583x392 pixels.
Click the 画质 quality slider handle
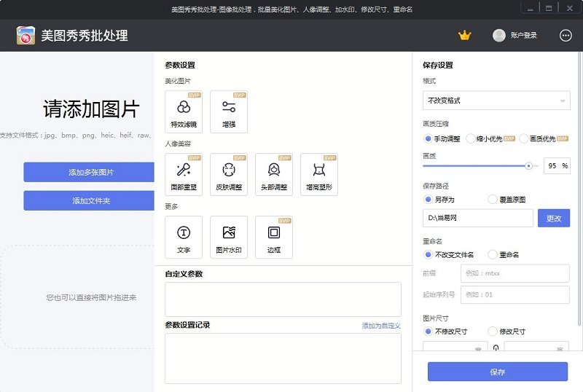click(528, 166)
